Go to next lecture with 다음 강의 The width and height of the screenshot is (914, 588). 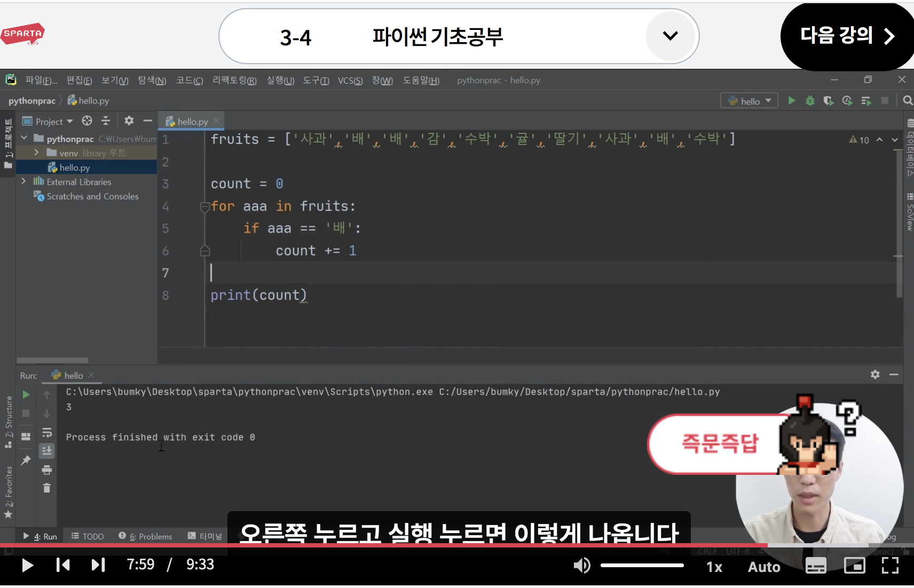847,36
